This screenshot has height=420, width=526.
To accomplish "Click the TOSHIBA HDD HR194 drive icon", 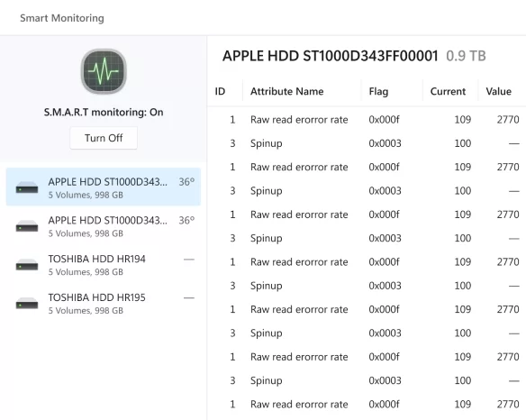I will coord(27,265).
